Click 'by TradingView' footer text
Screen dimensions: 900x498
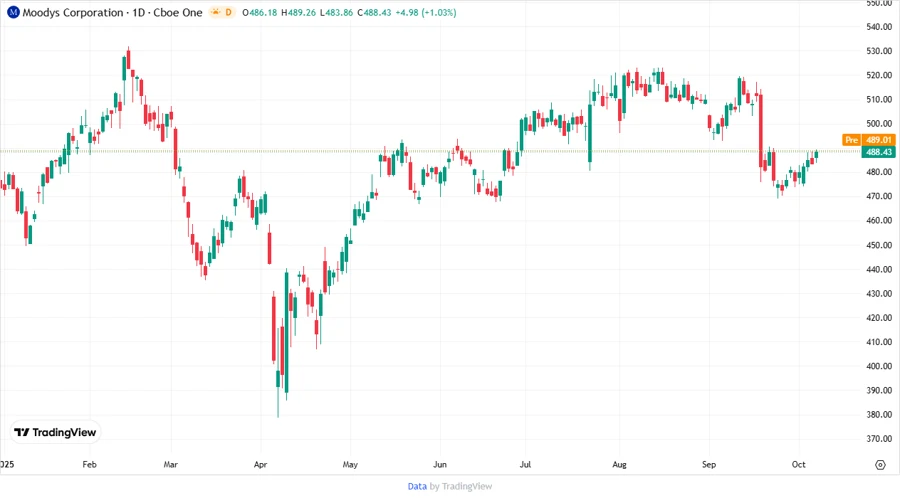[461, 486]
